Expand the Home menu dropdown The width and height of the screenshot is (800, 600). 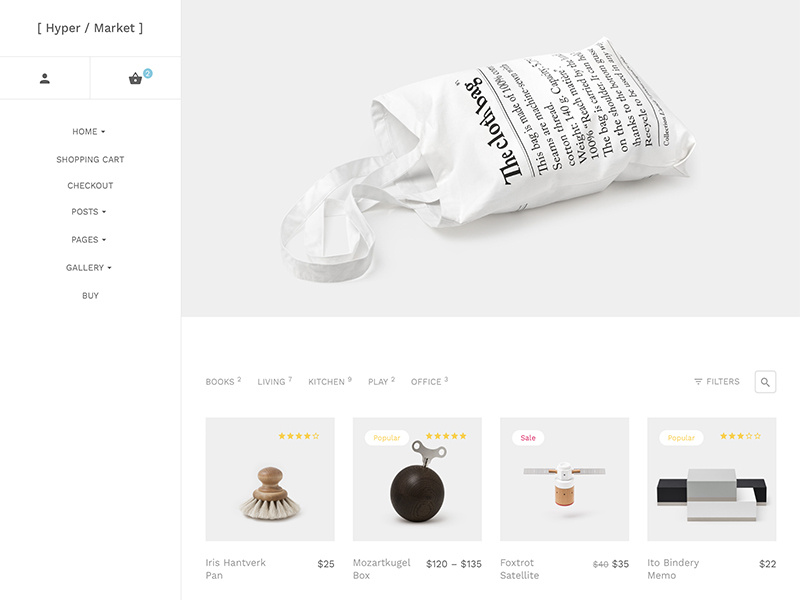[89, 132]
